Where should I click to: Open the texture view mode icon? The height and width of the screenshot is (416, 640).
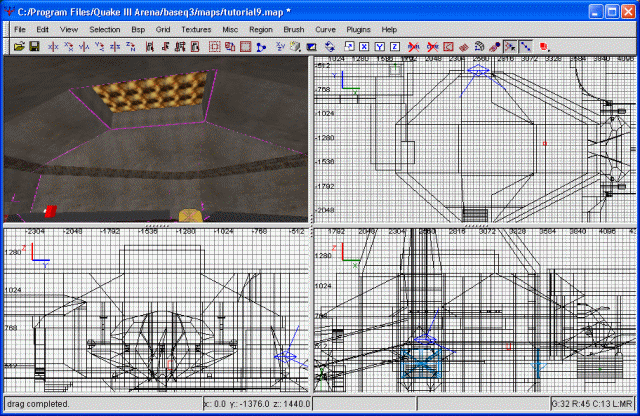[296, 47]
